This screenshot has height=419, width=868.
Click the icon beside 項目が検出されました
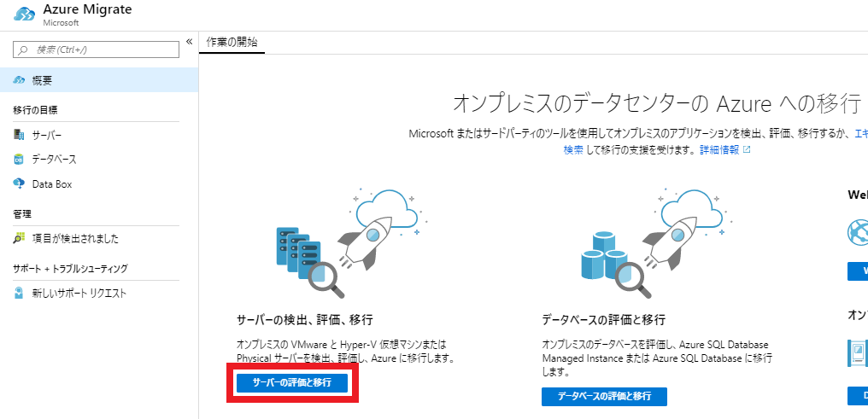click(19, 238)
